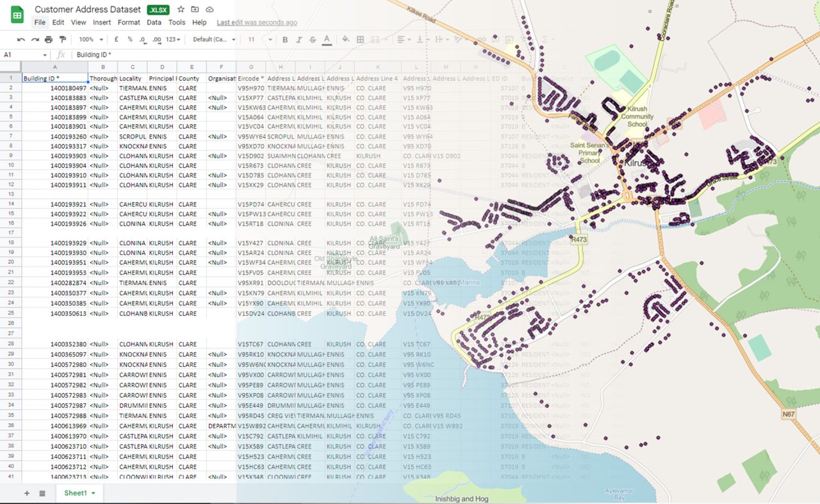820x504 pixels.
Task: Add a new sheet with plus button
Action: pos(27,493)
